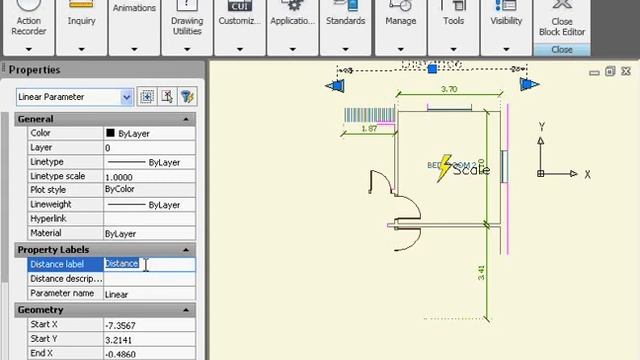Click the Properties palette title grip
This screenshot has width=640, height=360.
(4, 68)
